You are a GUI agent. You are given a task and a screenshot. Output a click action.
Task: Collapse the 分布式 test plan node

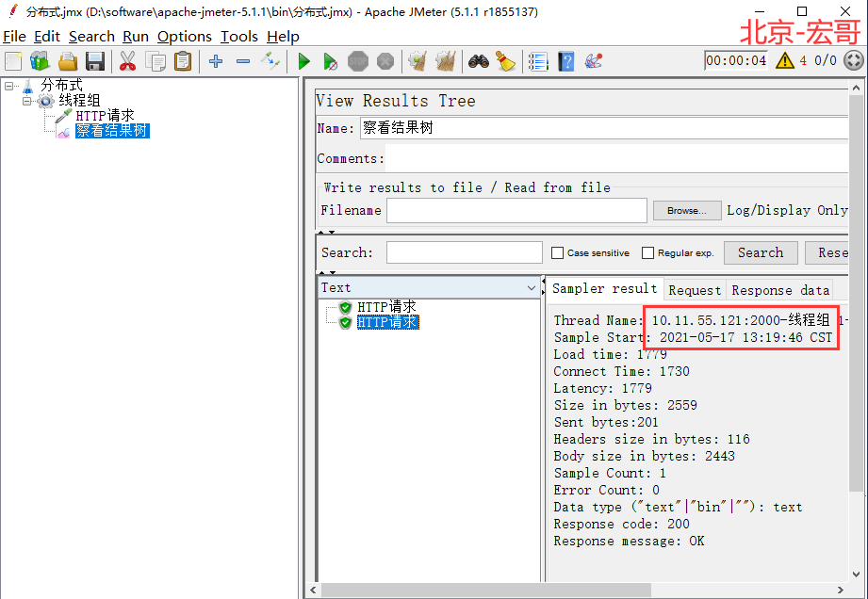point(8,87)
